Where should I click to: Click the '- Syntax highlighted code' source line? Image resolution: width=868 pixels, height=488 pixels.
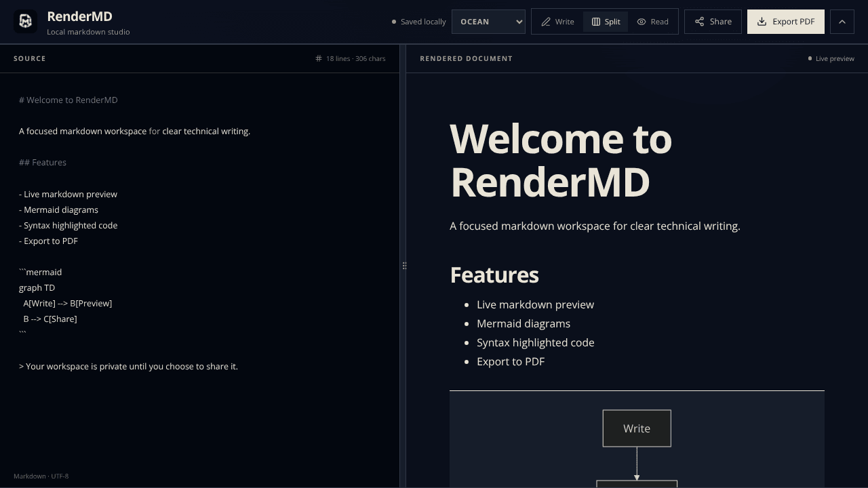point(68,225)
